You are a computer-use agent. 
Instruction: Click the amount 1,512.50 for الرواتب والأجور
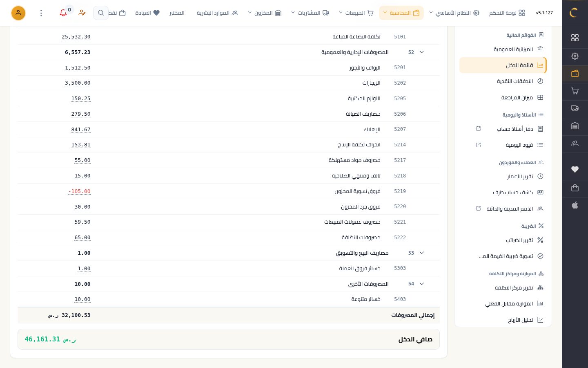[78, 68]
